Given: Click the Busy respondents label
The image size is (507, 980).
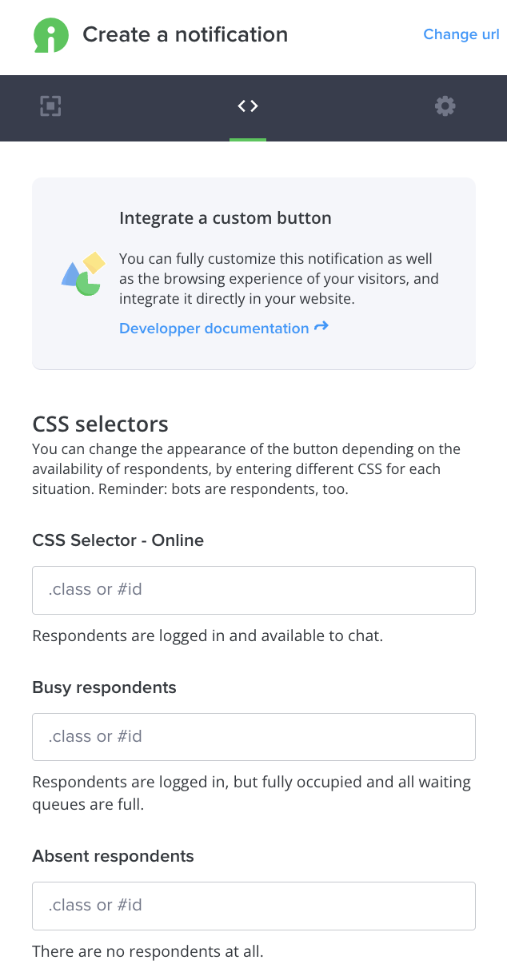Looking at the screenshot, I should tap(104, 687).
